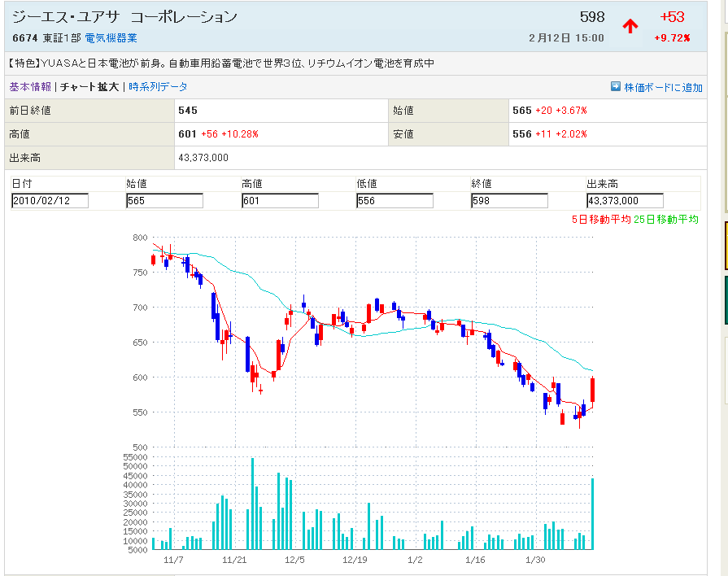Switch to the 時系列データ view

[x=158, y=87]
